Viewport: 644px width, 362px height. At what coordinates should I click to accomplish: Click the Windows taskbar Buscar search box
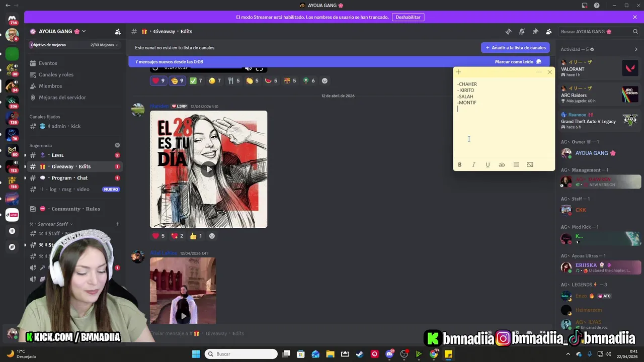coord(241,354)
